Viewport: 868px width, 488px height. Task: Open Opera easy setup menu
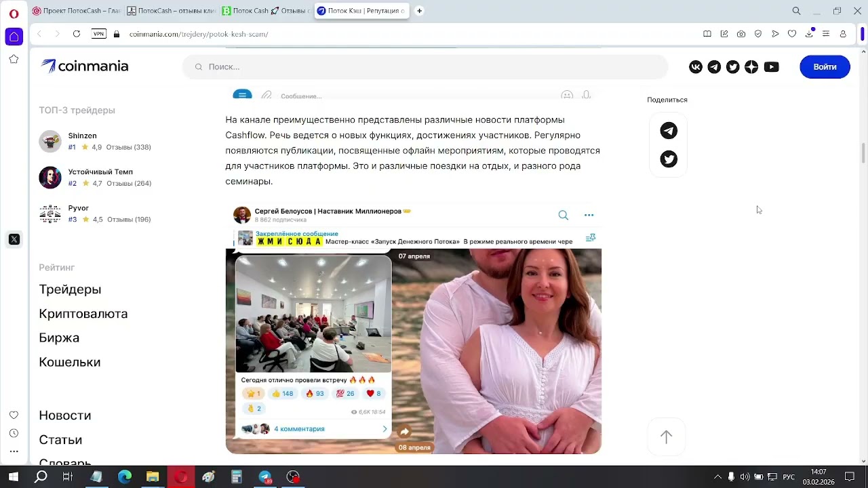826,34
